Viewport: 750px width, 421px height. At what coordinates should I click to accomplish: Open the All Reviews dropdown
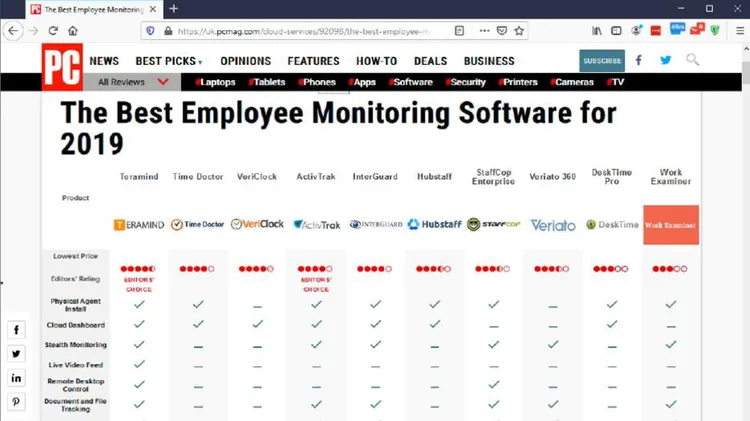pyautogui.click(x=132, y=82)
